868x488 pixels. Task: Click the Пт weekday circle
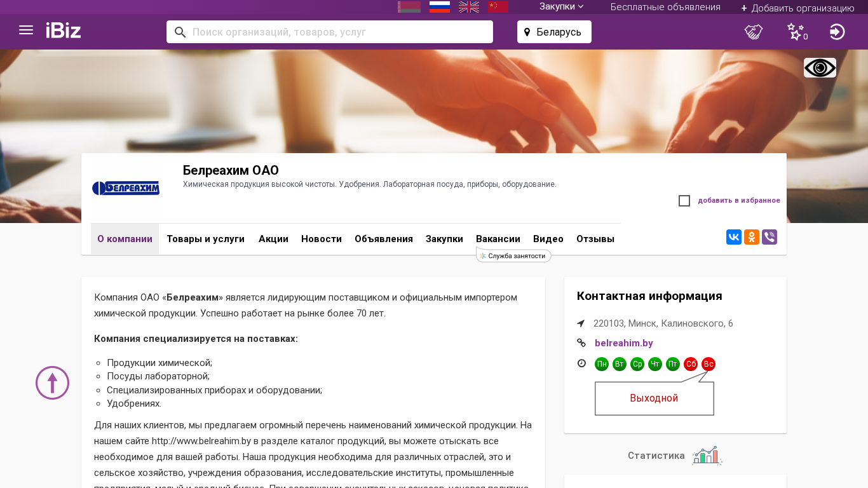tap(673, 364)
